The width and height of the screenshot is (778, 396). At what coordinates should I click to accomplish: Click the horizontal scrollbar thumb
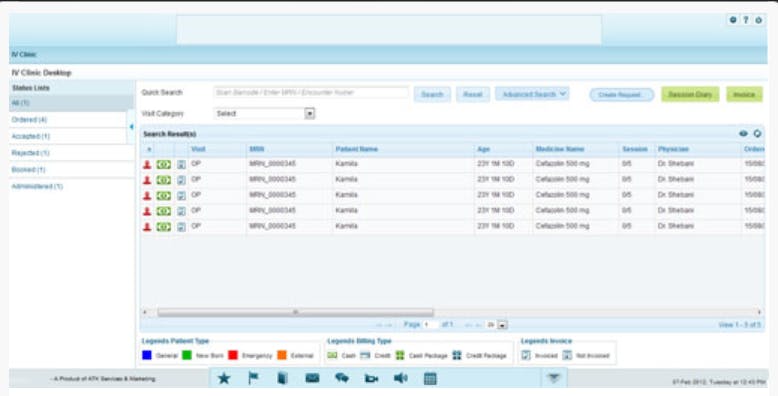(295, 312)
